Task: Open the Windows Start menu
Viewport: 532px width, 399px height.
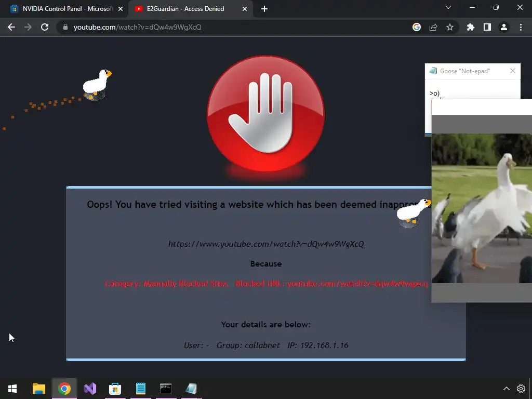Action: [x=12, y=389]
